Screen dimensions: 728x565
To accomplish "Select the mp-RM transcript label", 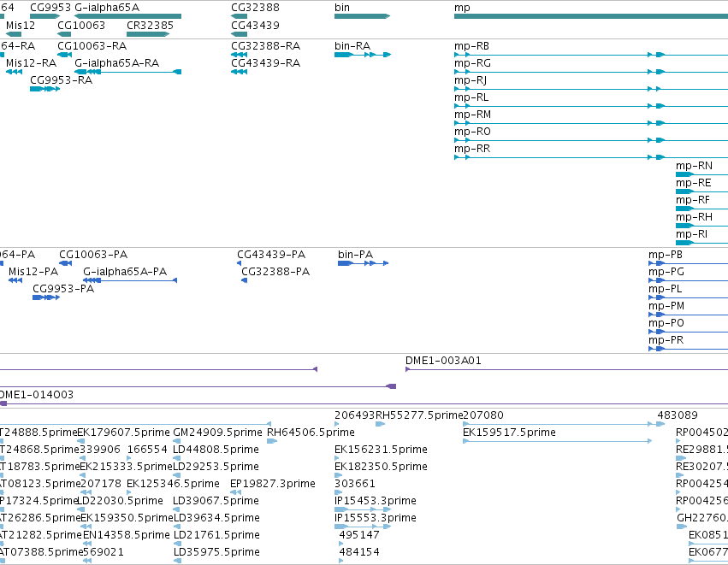I will (x=472, y=115).
